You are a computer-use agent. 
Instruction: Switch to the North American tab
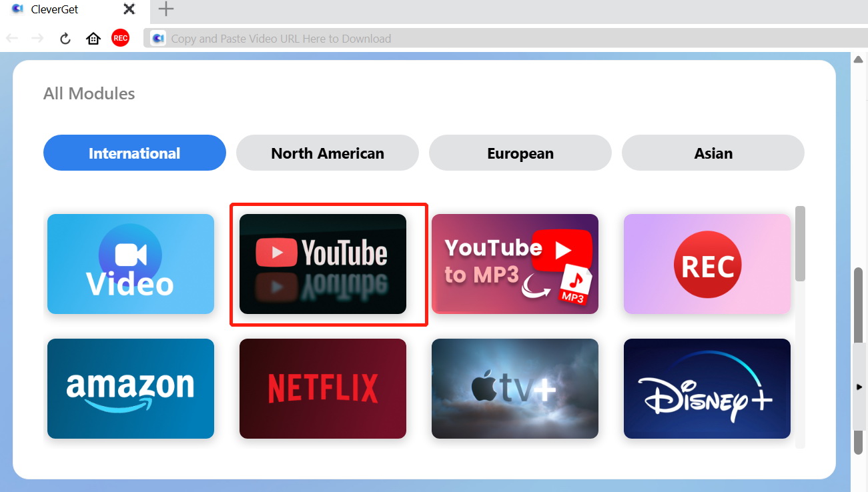pos(328,153)
